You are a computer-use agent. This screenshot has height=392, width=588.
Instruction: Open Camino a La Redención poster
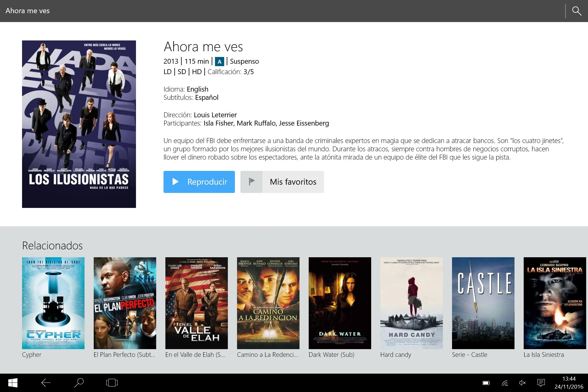point(268,303)
